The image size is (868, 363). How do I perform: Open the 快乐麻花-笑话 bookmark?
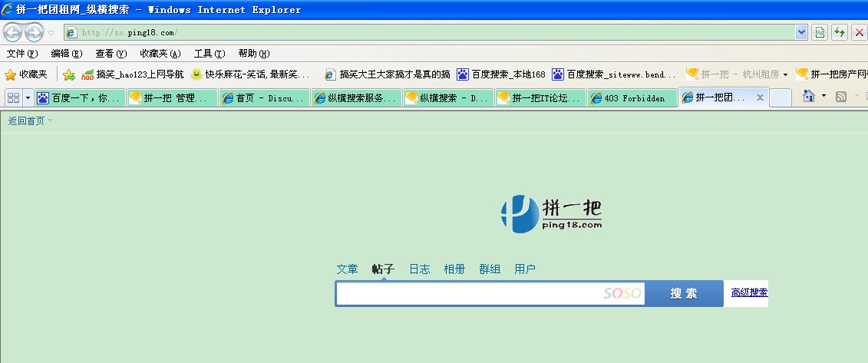tap(249, 74)
